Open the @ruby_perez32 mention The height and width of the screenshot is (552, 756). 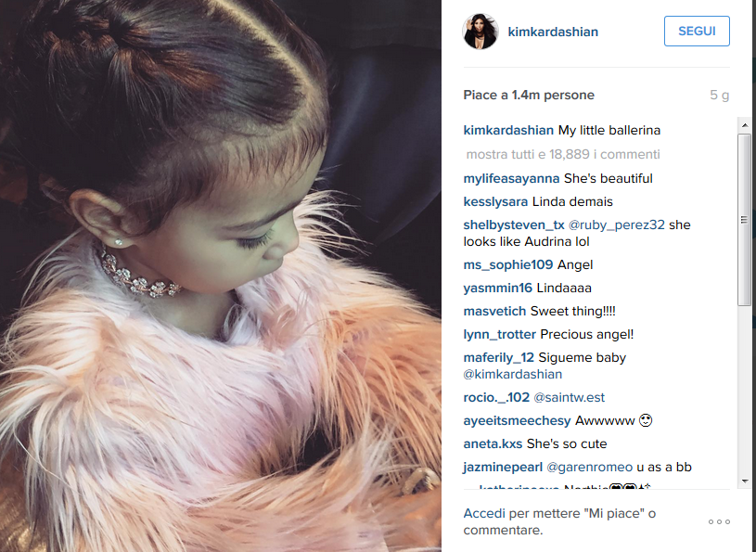tap(616, 225)
